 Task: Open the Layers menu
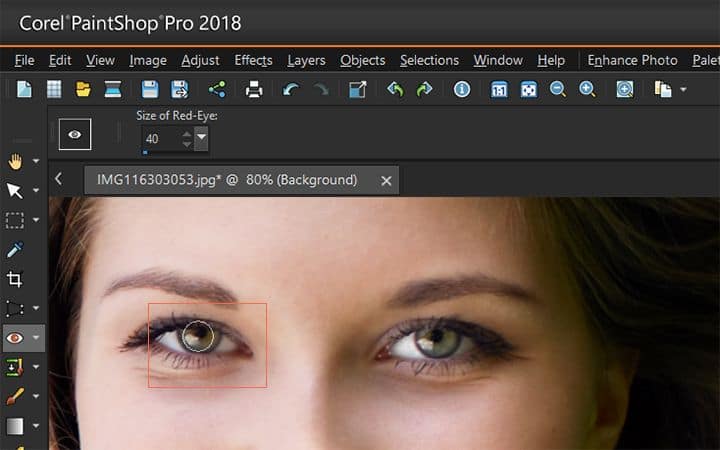306,60
